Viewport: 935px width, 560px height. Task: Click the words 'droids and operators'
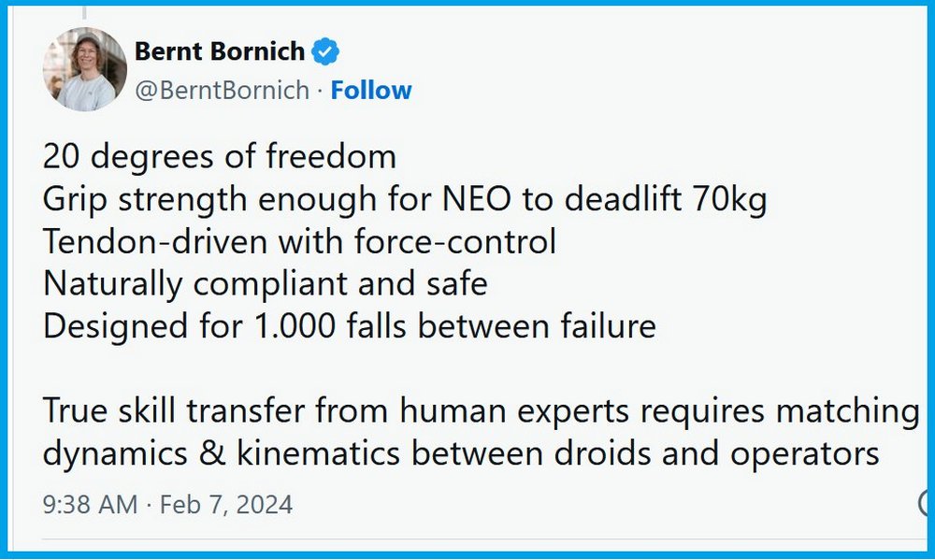pyautogui.click(x=717, y=454)
